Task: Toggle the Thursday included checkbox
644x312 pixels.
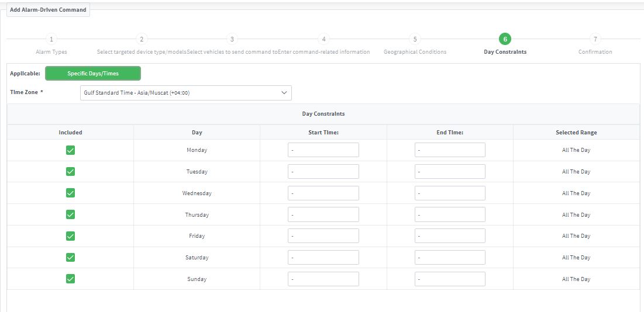Action: coord(70,214)
